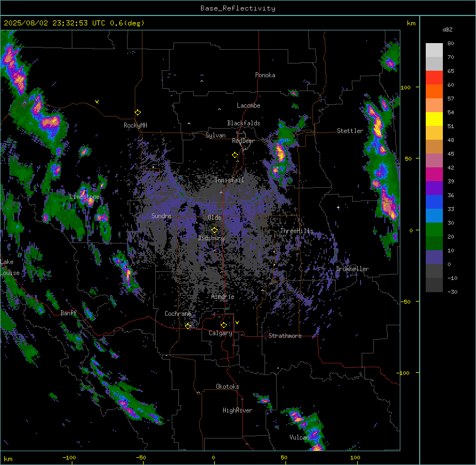
Task: Click the Limestone label
Action: 84,197
